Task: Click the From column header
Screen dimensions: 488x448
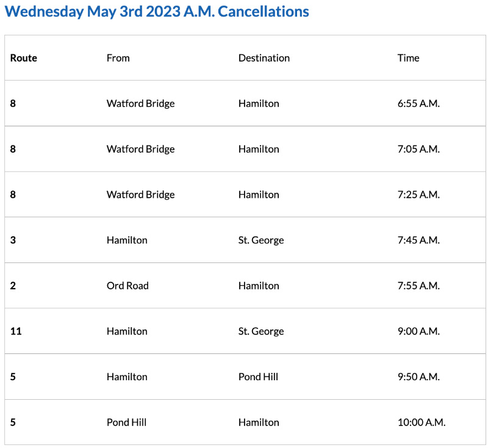Action: (x=118, y=58)
